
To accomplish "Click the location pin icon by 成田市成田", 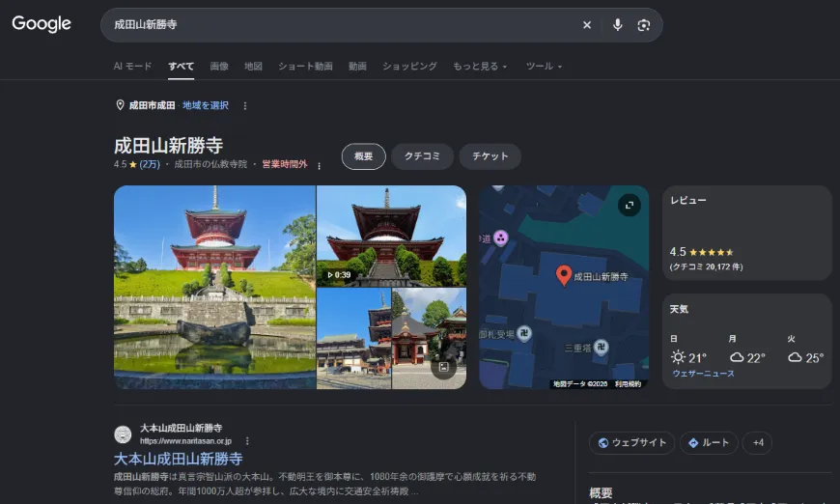I will coord(120,105).
